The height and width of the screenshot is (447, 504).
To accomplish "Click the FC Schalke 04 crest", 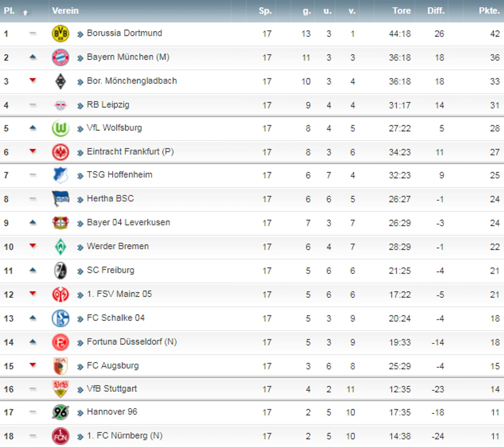I will click(60, 318).
